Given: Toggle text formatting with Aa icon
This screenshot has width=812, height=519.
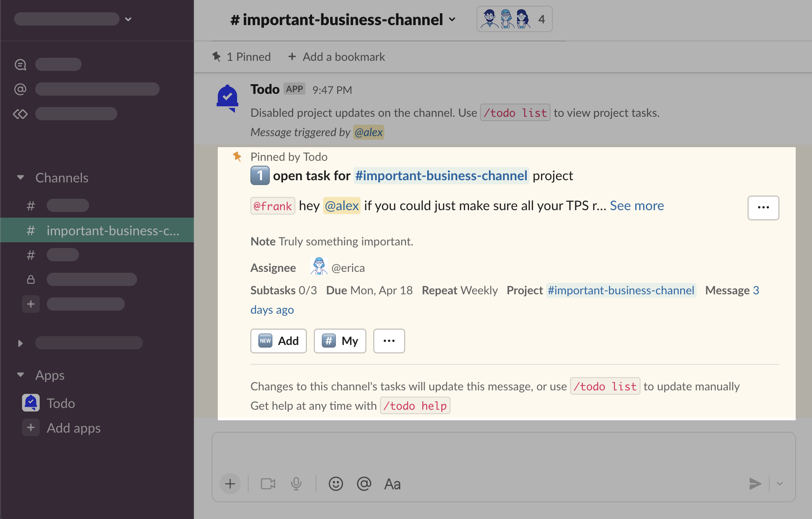Looking at the screenshot, I should [x=392, y=484].
